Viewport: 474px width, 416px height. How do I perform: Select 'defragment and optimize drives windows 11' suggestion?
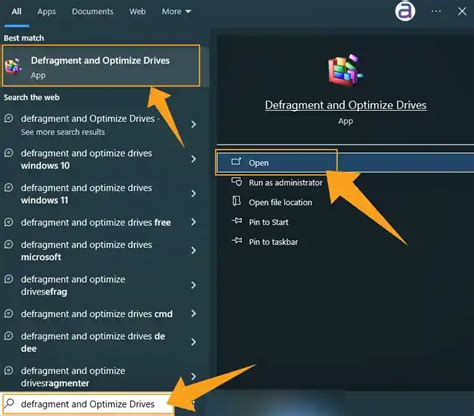coord(87,194)
